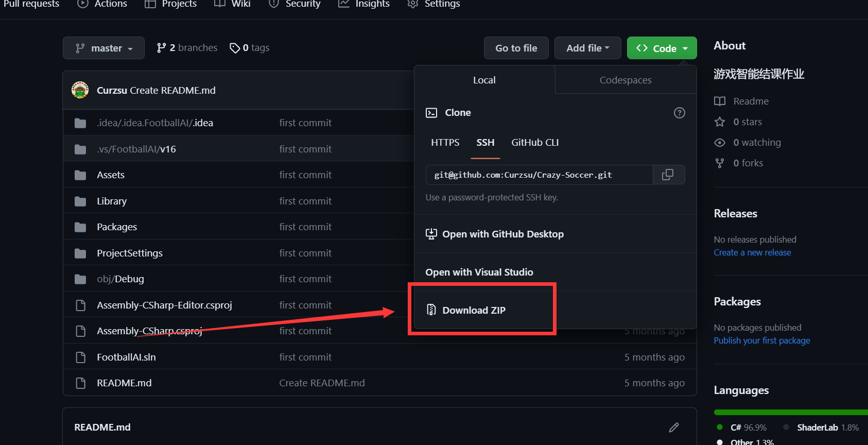
Task: Click Open with GitHub Desktop
Action: click(x=503, y=234)
